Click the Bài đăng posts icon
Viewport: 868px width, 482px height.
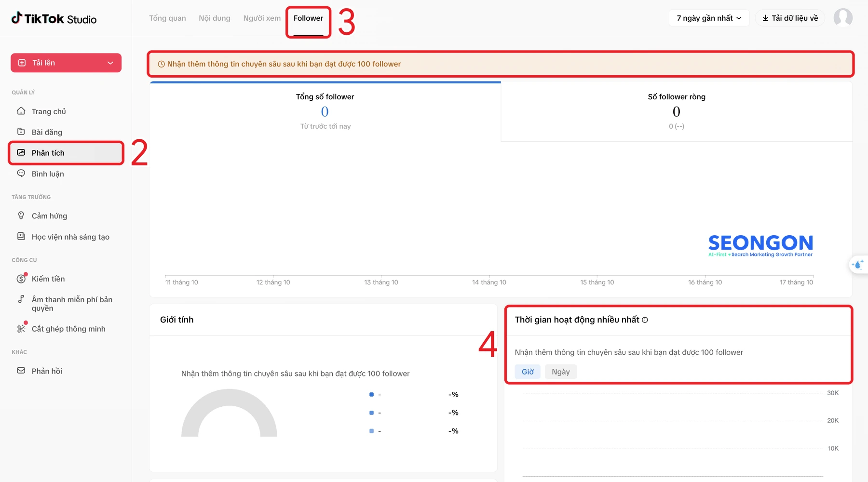21,132
